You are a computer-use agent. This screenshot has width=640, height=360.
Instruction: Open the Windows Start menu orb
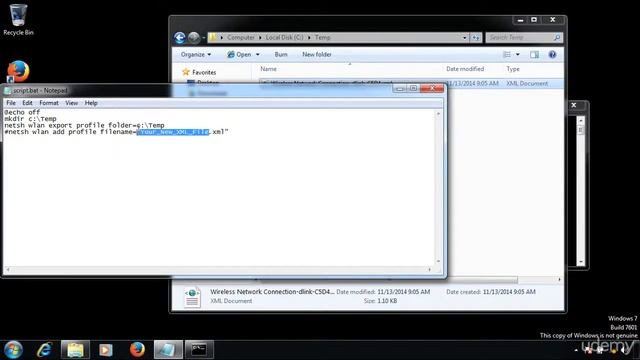[13, 350]
